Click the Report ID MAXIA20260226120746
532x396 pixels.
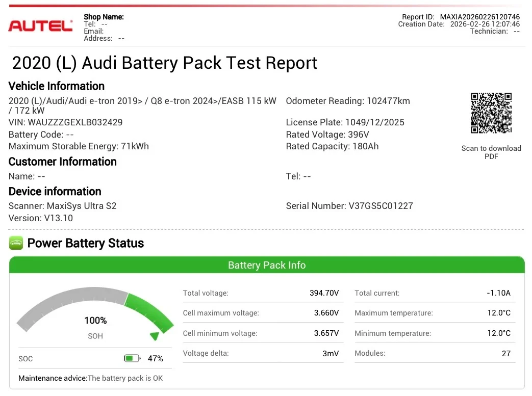pyautogui.click(x=461, y=17)
